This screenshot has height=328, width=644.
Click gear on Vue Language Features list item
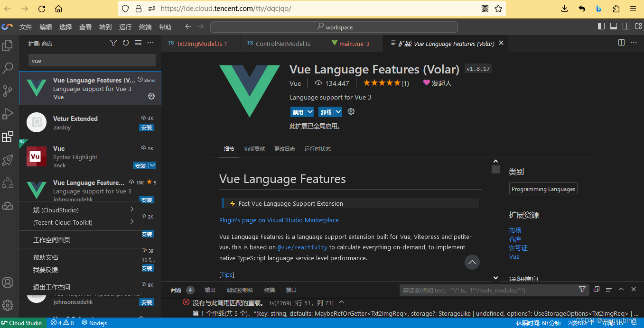151,96
